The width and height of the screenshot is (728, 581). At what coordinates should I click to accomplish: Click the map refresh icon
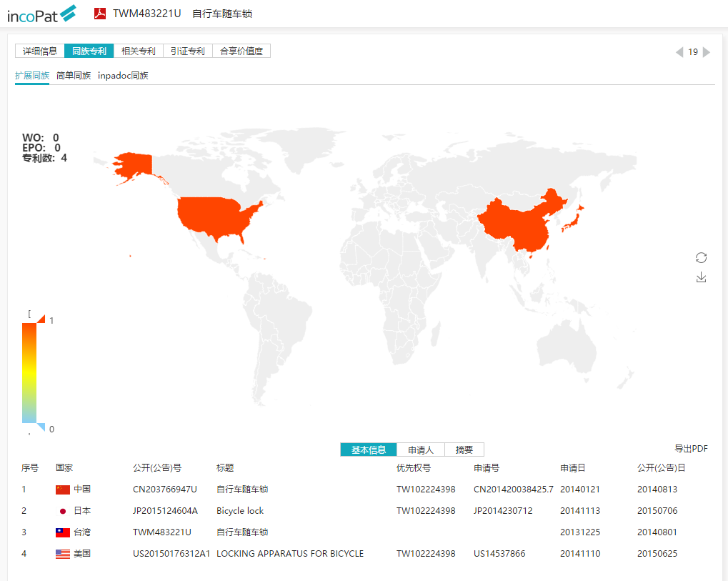(701, 257)
